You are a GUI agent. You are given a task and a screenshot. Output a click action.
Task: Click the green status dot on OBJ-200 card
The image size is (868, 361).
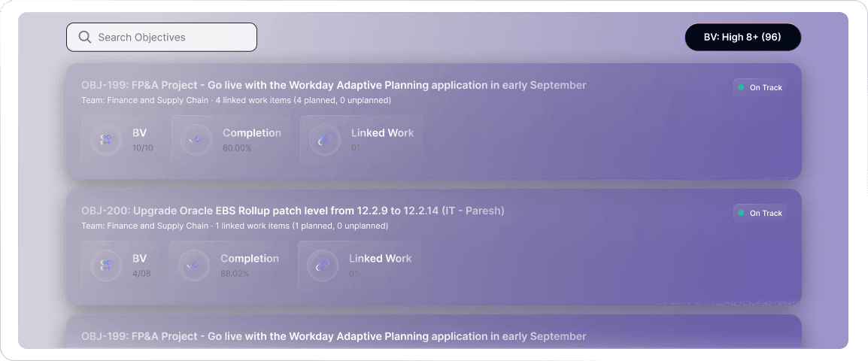coord(741,214)
